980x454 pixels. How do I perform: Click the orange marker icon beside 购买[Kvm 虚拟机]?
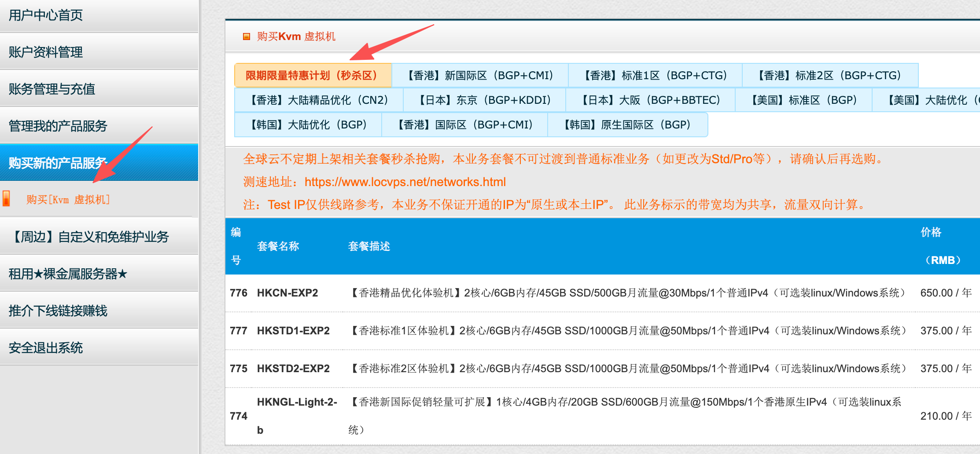7,199
